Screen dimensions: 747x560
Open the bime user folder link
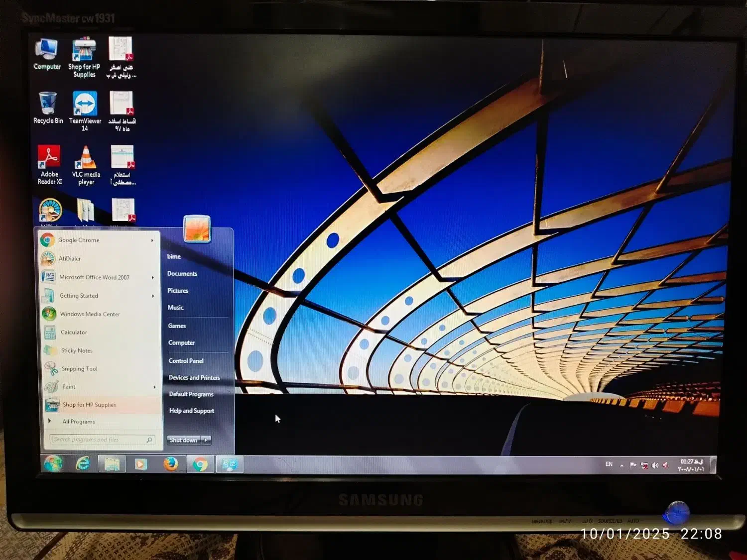174,257
